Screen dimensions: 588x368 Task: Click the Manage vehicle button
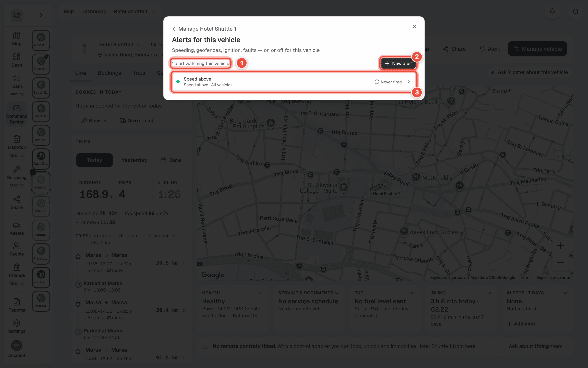click(537, 49)
